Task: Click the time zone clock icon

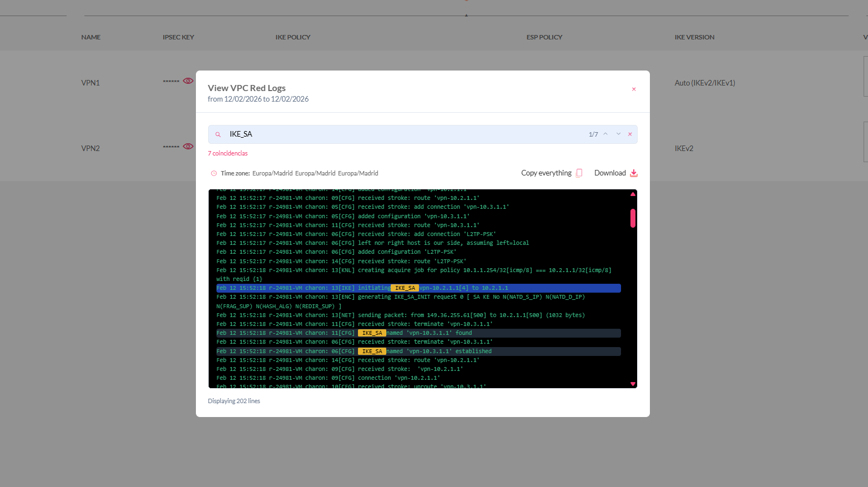Action: click(214, 173)
